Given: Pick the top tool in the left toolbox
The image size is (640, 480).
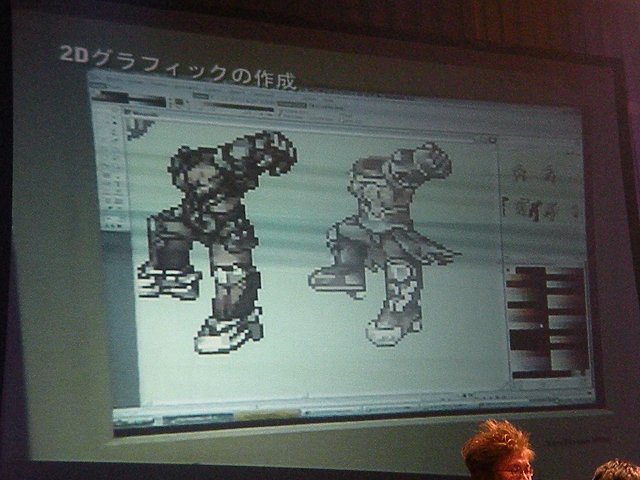Looking at the screenshot, I should click(113, 122).
